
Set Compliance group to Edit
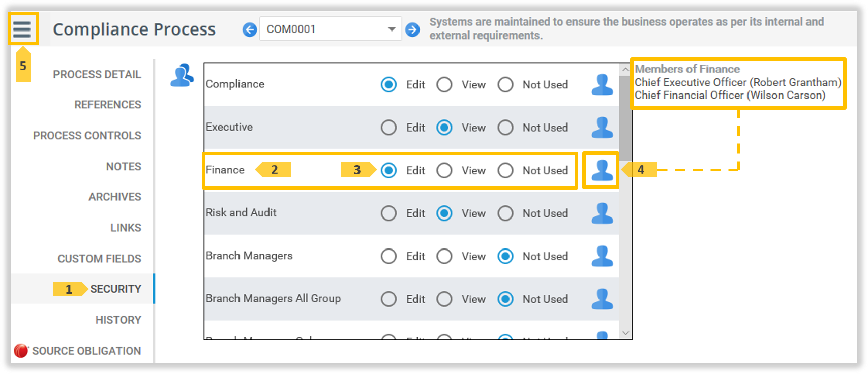(x=388, y=84)
